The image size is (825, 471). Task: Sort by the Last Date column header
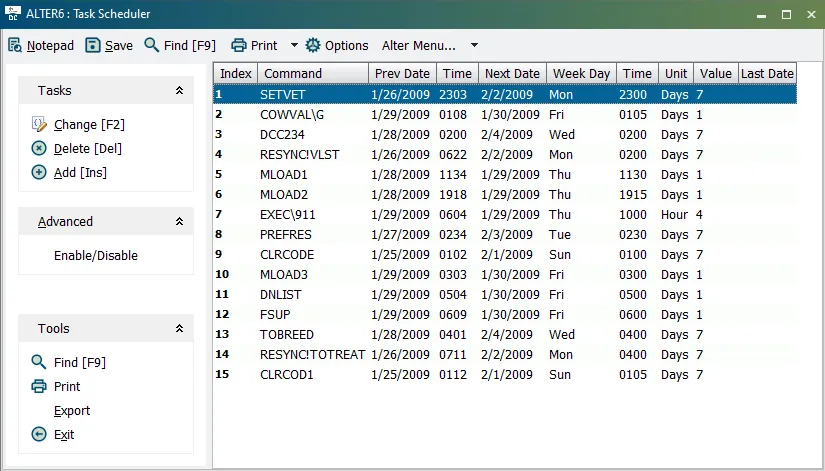(x=768, y=74)
